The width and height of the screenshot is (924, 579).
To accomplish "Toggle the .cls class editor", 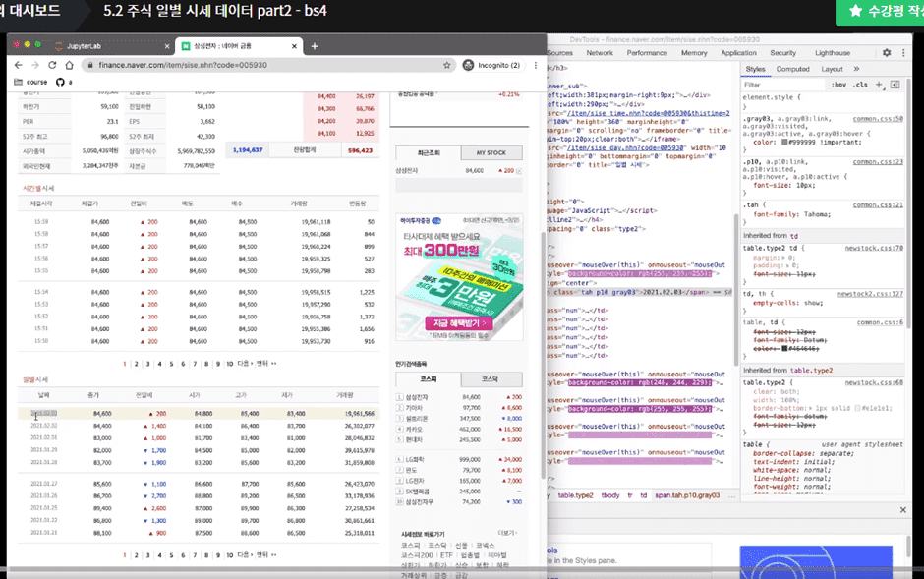I will pos(860,85).
